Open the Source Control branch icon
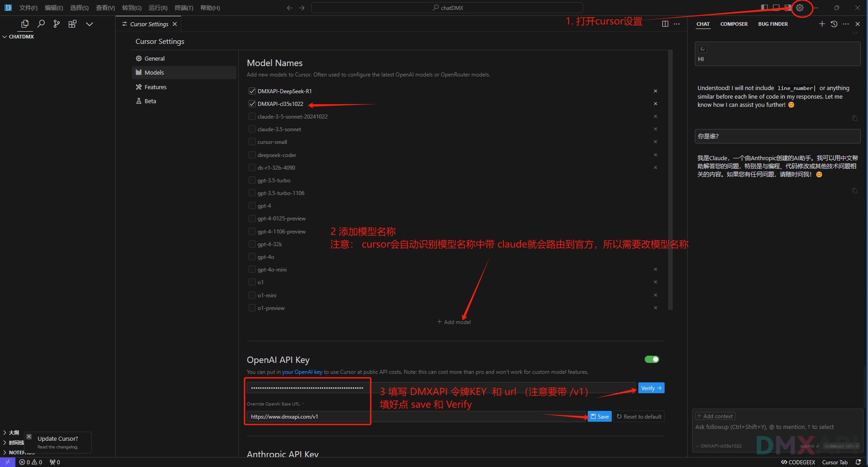Image resolution: width=868 pixels, height=467 pixels. 57,24
